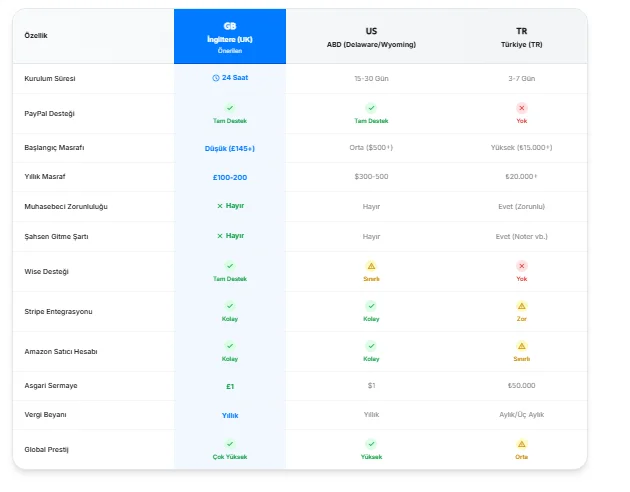The width and height of the screenshot is (630, 492).
Task: Click the X icon beside Hayır in Muhasebeci row
Action: 220,206
